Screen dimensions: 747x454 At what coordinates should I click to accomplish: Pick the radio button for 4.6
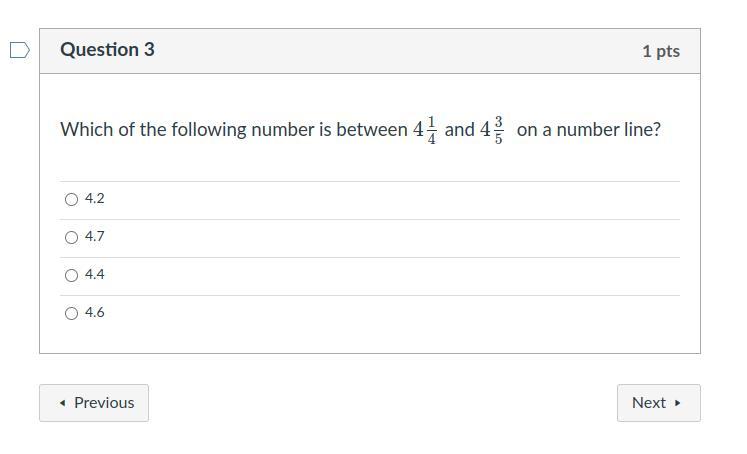[71, 314]
